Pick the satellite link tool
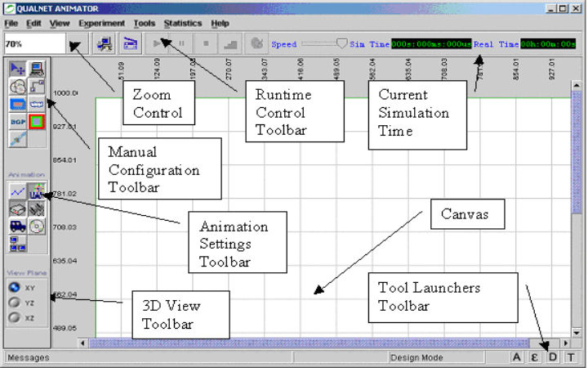This screenshot has height=368, width=588. (17, 139)
